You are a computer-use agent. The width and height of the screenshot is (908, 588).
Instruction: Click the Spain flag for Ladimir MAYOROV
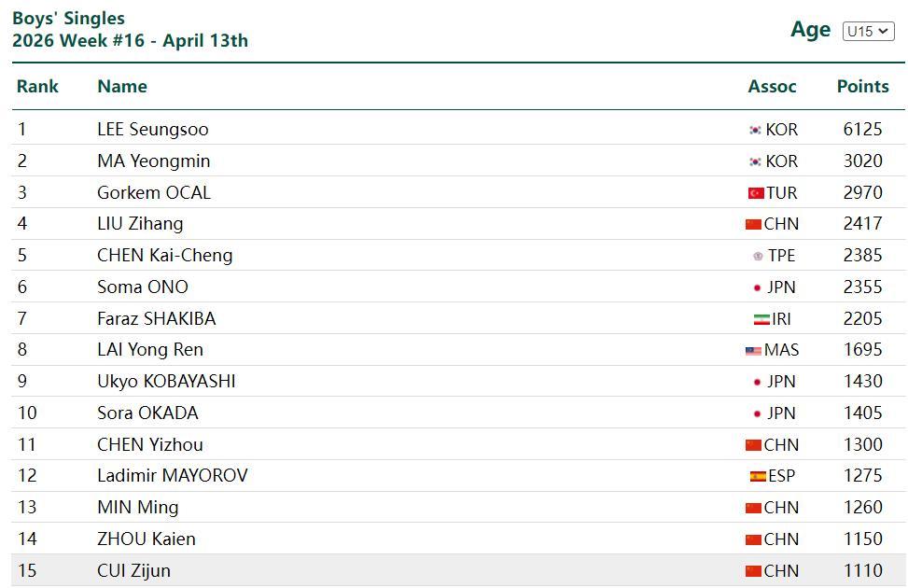click(x=758, y=476)
